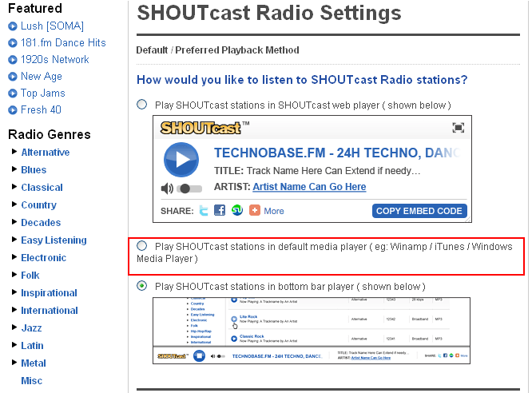Screen dimensions: 532x393
Task: Open the Latin genre link
Action: [x=32, y=346]
